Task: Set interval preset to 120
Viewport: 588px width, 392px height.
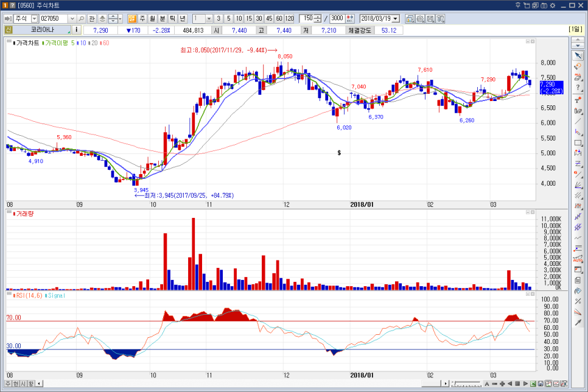Action: pyautogui.click(x=290, y=18)
